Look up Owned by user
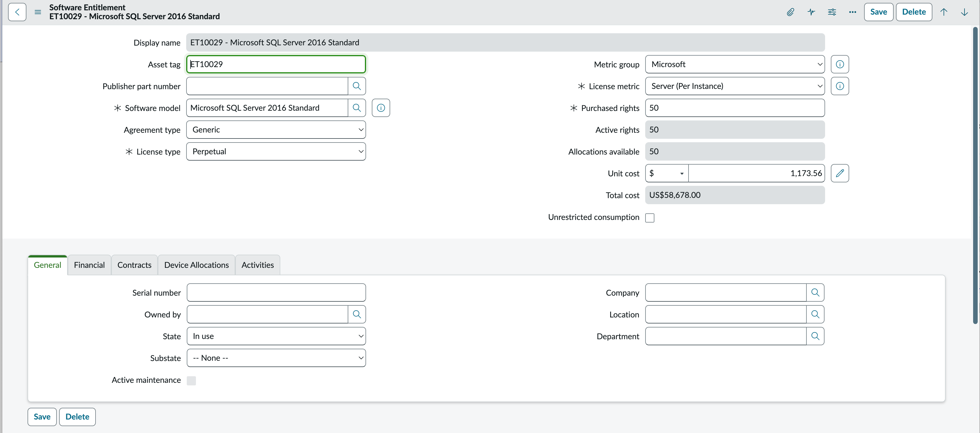This screenshot has width=980, height=433. click(357, 314)
